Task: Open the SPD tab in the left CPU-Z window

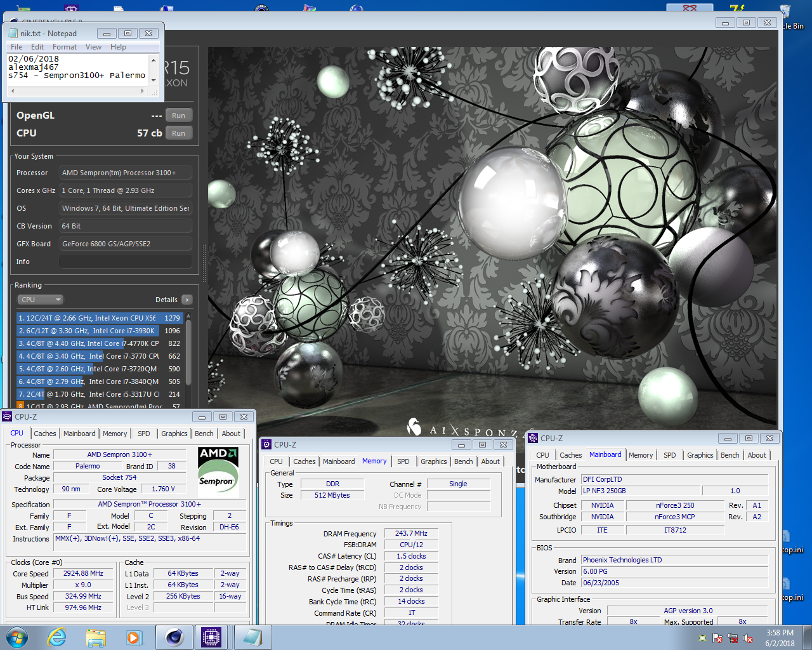Action: click(x=144, y=434)
